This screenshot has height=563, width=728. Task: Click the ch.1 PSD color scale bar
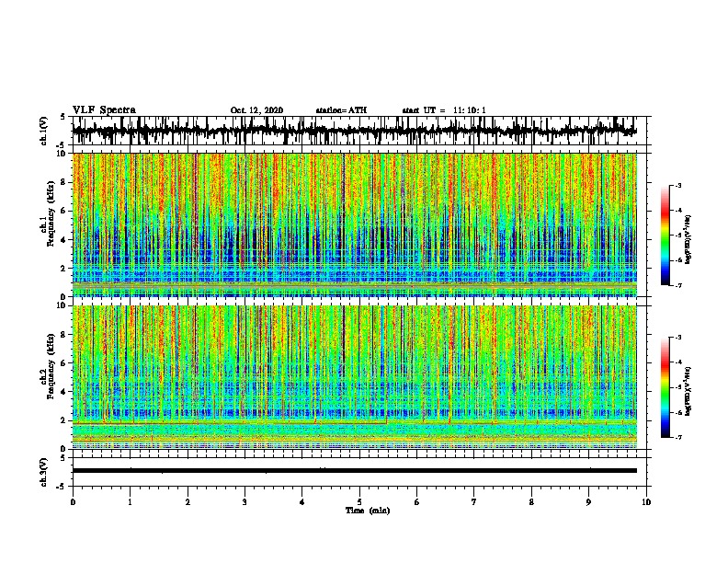coord(665,236)
